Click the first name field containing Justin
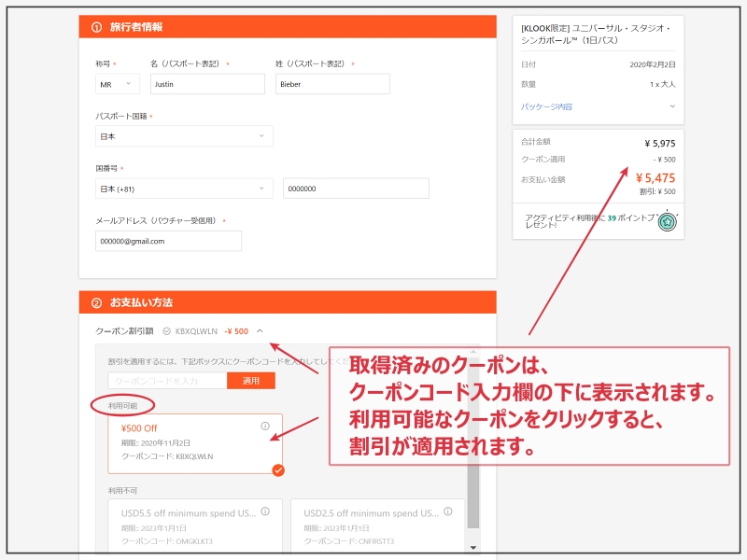Screen dimensions: 747x560 (x=207, y=84)
